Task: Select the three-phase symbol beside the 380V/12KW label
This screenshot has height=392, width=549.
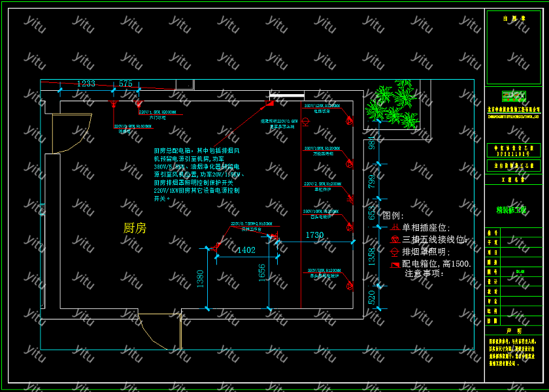Action: click(350, 121)
